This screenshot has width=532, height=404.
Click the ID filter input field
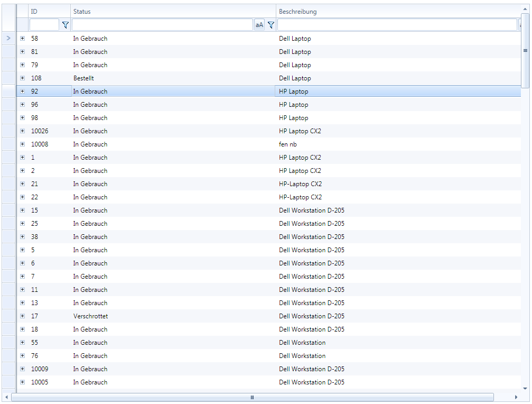tap(44, 25)
